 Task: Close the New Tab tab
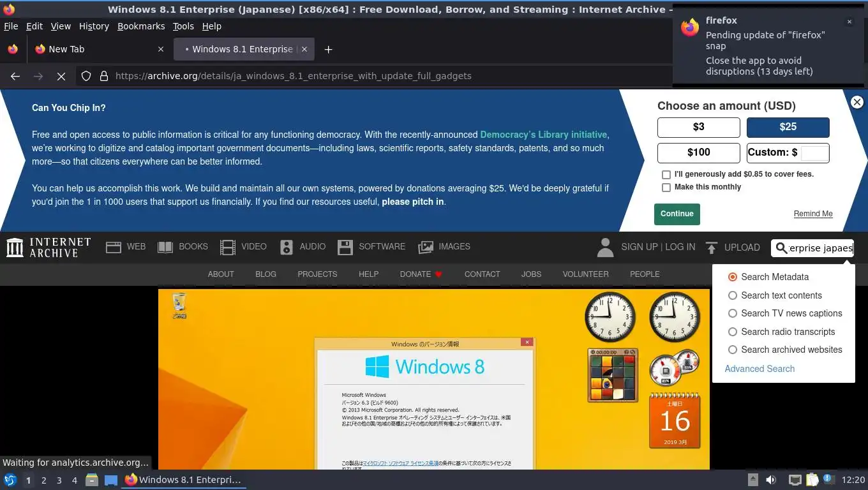coord(160,49)
